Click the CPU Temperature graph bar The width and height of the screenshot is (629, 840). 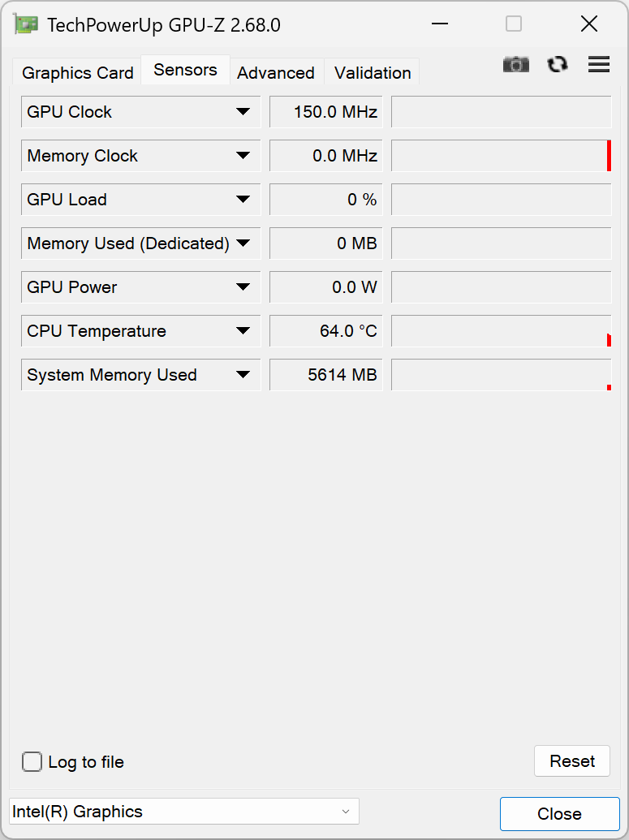pyautogui.click(x=501, y=331)
